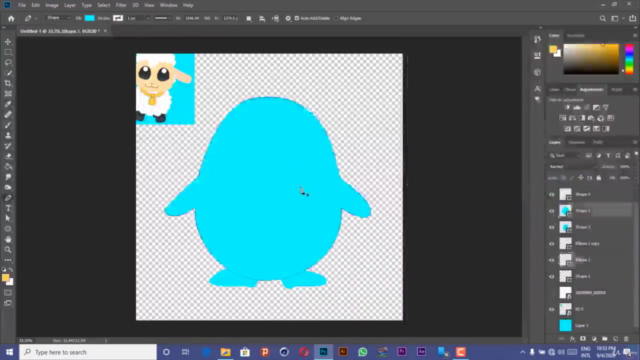Open pen tool gear settings

[288, 18]
